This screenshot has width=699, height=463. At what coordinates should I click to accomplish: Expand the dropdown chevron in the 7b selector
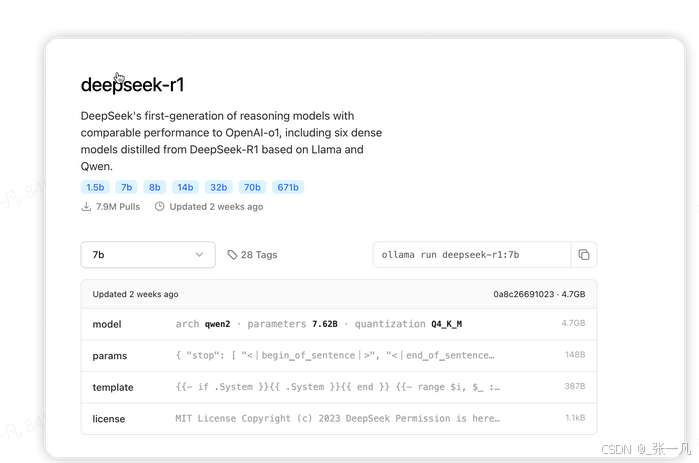(x=199, y=254)
